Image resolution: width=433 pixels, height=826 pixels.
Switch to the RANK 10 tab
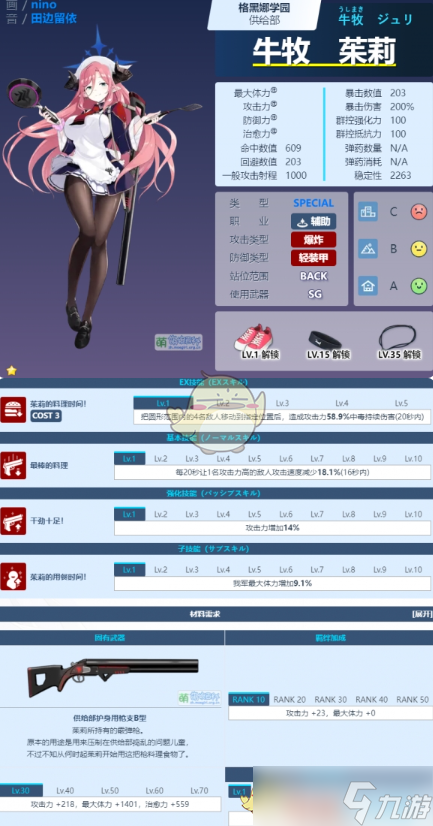[249, 700]
